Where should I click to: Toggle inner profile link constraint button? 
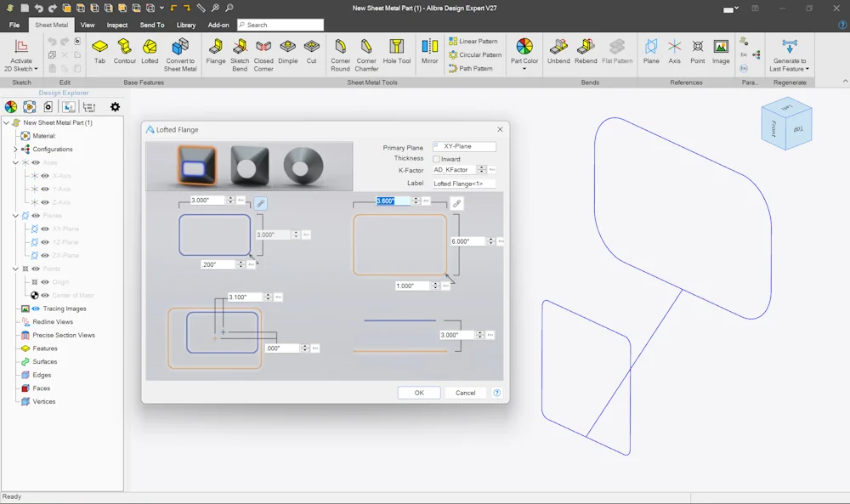(x=261, y=203)
